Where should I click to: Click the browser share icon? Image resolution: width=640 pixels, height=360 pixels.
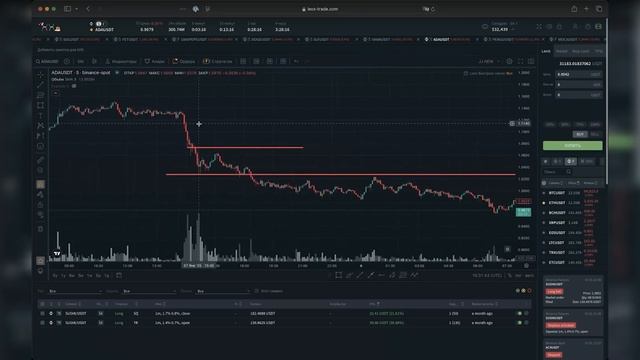(x=574, y=9)
